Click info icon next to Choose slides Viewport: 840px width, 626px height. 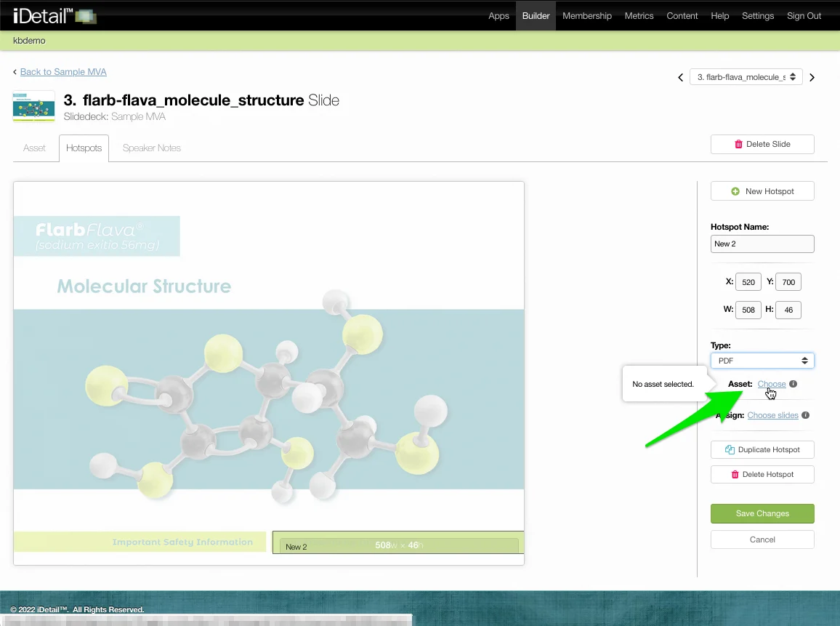[806, 415]
